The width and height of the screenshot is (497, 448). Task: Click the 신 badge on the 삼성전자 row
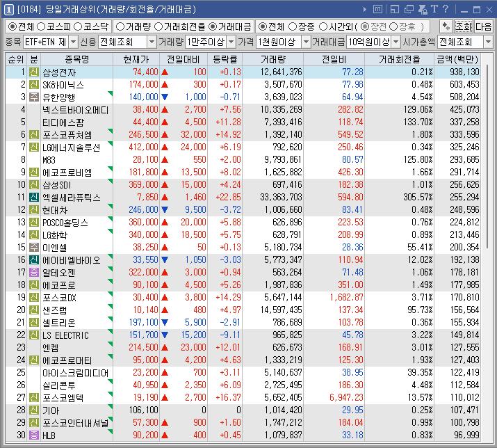coord(34,72)
